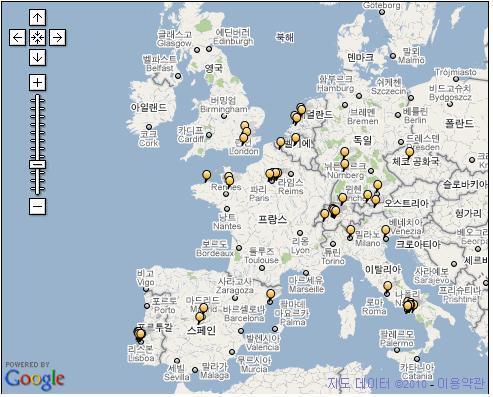Click the Lyon city dot
493x397 pixels.
(300, 233)
